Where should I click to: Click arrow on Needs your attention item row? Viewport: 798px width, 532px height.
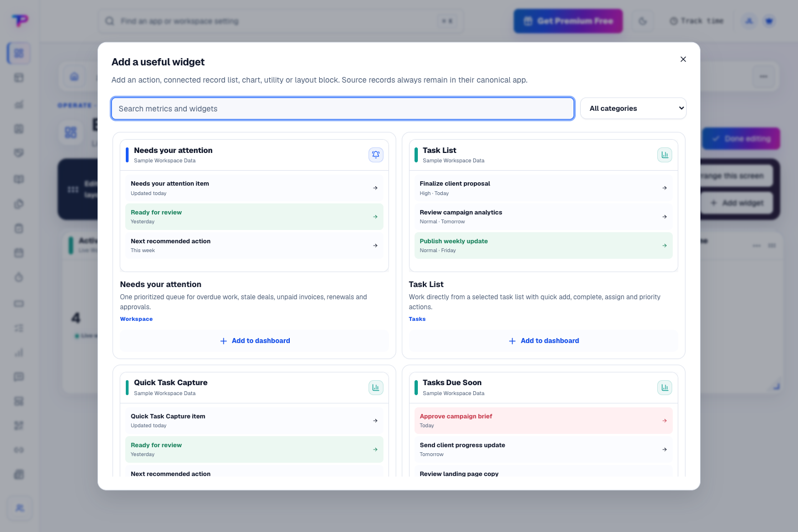click(375, 188)
